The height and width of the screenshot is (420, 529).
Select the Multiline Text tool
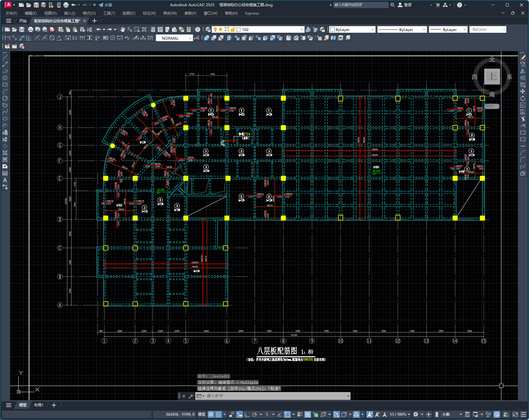point(5,180)
